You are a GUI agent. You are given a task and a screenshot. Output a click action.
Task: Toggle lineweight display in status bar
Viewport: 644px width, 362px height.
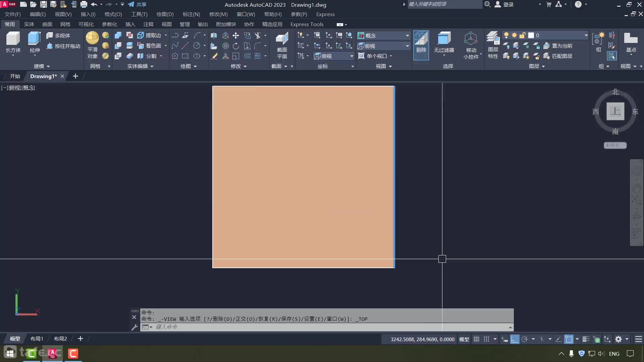pos(586,339)
